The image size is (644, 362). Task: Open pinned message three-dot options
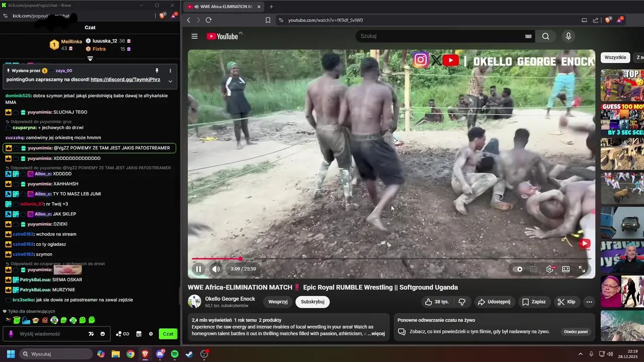click(170, 71)
